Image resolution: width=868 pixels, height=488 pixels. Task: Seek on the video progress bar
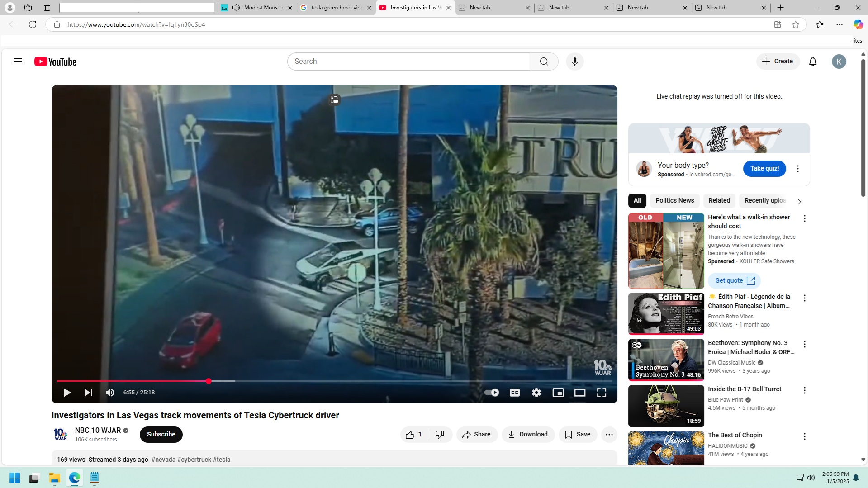click(334, 381)
